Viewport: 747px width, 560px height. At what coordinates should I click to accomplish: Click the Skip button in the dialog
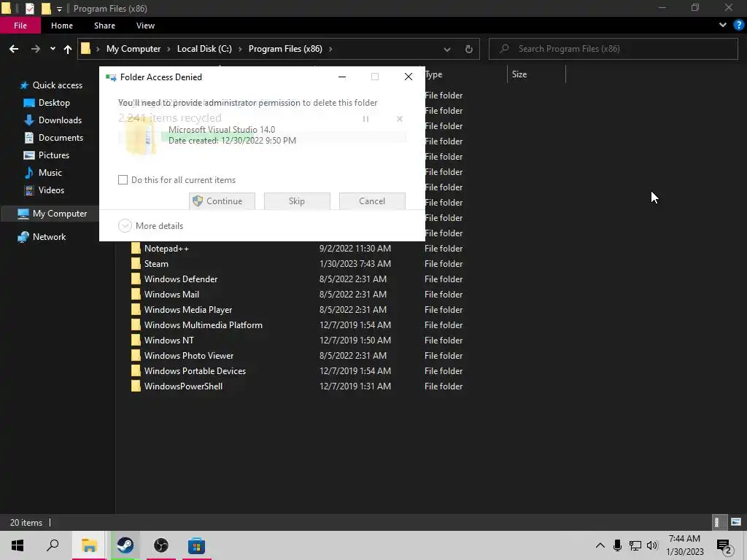tap(297, 201)
